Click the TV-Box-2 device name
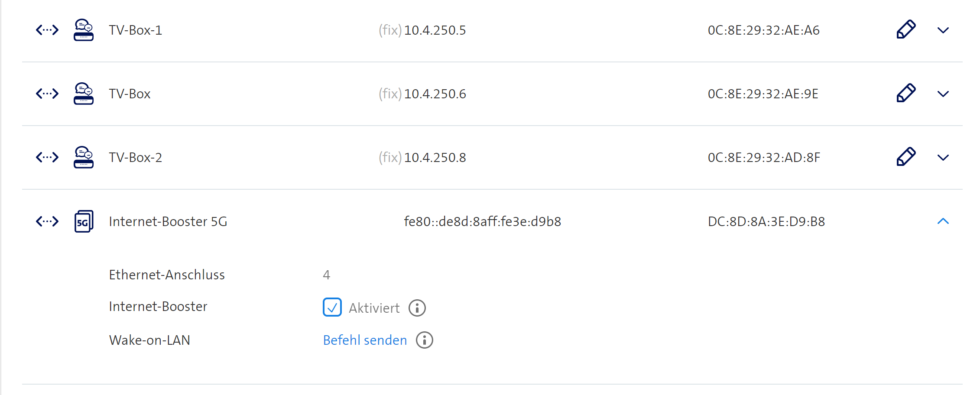The width and height of the screenshot is (980, 395). click(x=135, y=157)
